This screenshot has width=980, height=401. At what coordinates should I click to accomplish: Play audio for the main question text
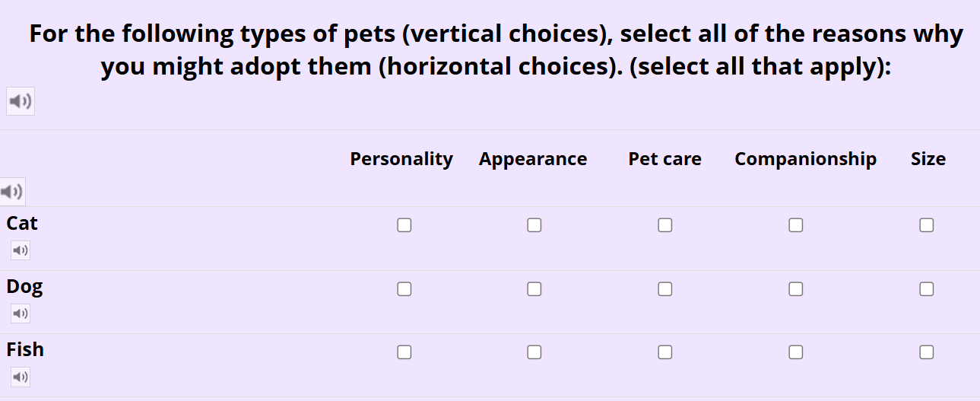[x=21, y=101]
